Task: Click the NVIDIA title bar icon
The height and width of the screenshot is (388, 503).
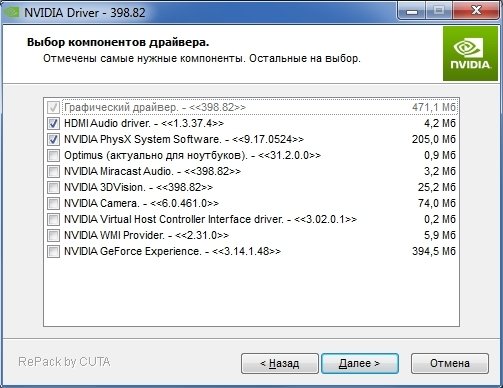Action: tap(11, 12)
